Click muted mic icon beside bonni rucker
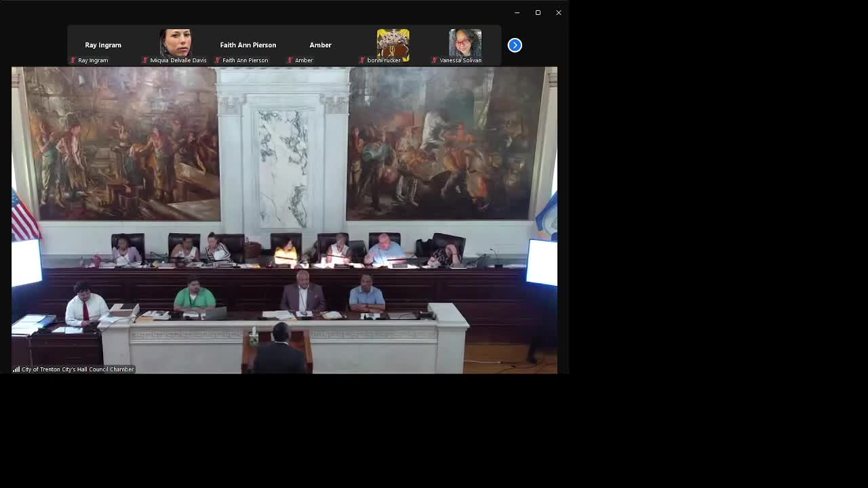The width and height of the screenshot is (868, 488). 362,60
